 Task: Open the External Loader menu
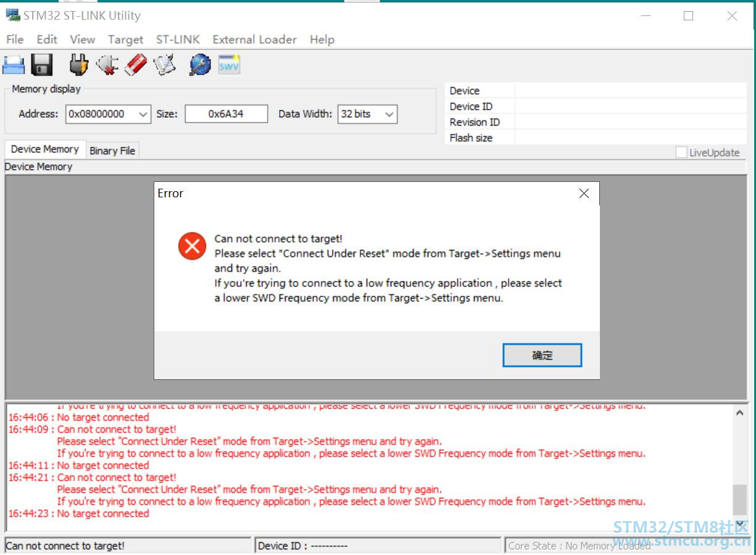pyautogui.click(x=255, y=39)
